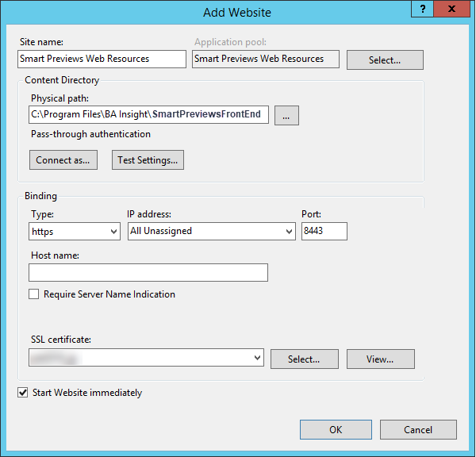Click the "Site name:" label
The height and width of the screenshot is (457, 476).
pyautogui.click(x=41, y=42)
